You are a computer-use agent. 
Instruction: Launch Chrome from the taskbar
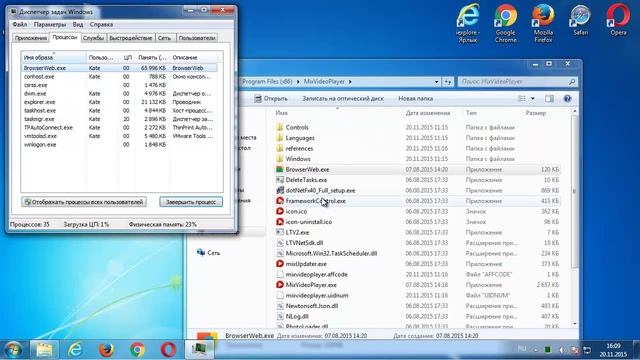coord(137,350)
